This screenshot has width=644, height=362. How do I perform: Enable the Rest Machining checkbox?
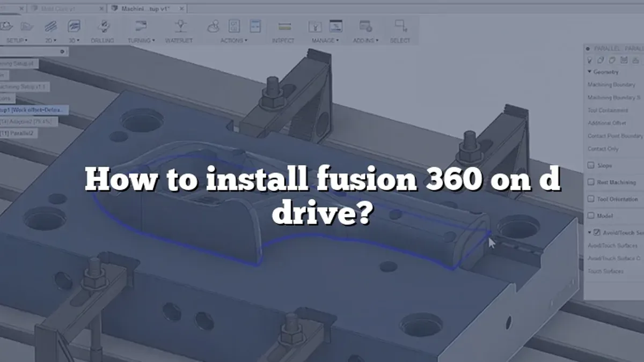click(591, 182)
